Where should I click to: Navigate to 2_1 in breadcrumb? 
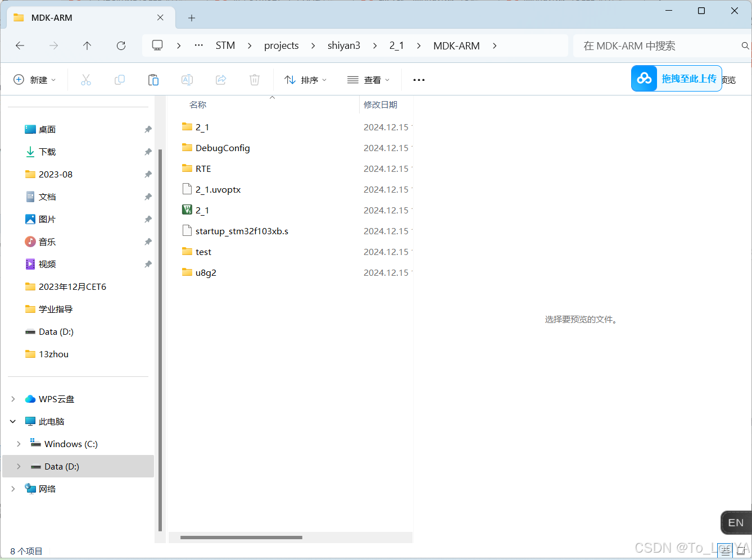[397, 45]
